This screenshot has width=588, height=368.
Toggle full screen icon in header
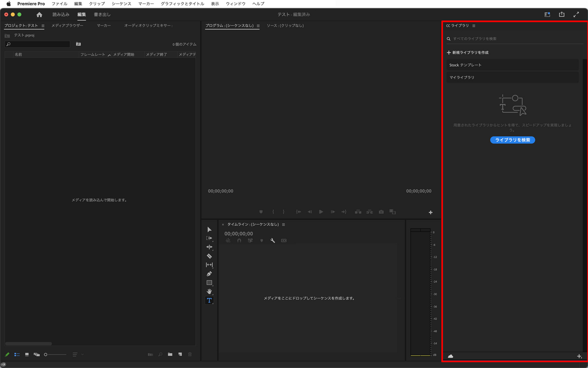click(576, 15)
